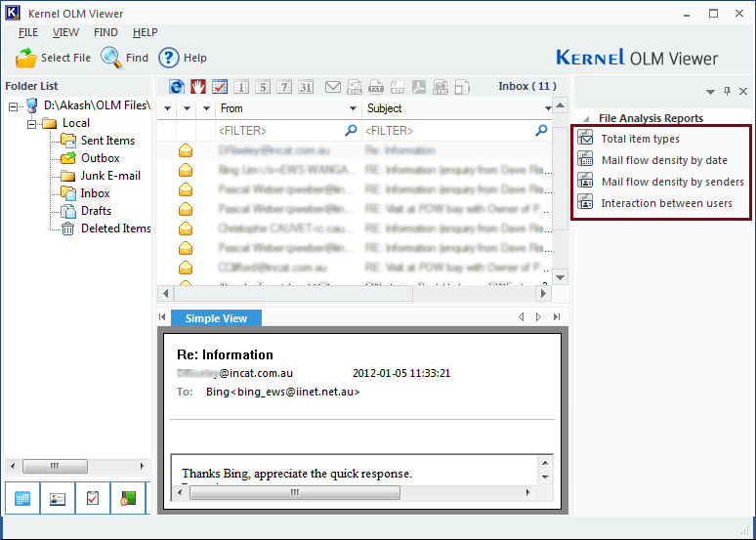Click message body horizontal scrollbar thumb
Screen dimensions: 756x540
295,493
